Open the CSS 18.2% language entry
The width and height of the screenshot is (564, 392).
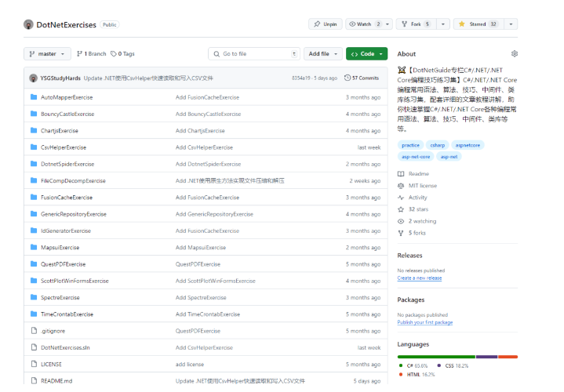tap(453, 366)
